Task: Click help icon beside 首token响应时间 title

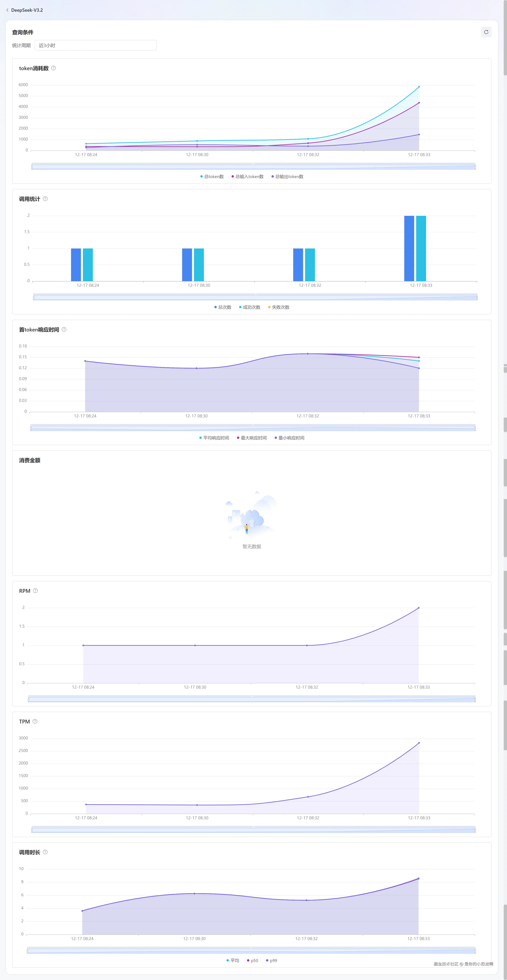Action: 64,329
